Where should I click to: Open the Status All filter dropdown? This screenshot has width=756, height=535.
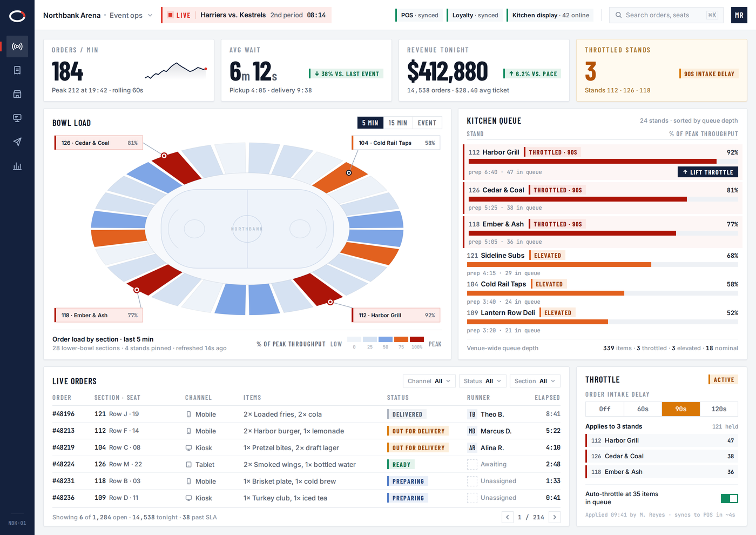483,381
